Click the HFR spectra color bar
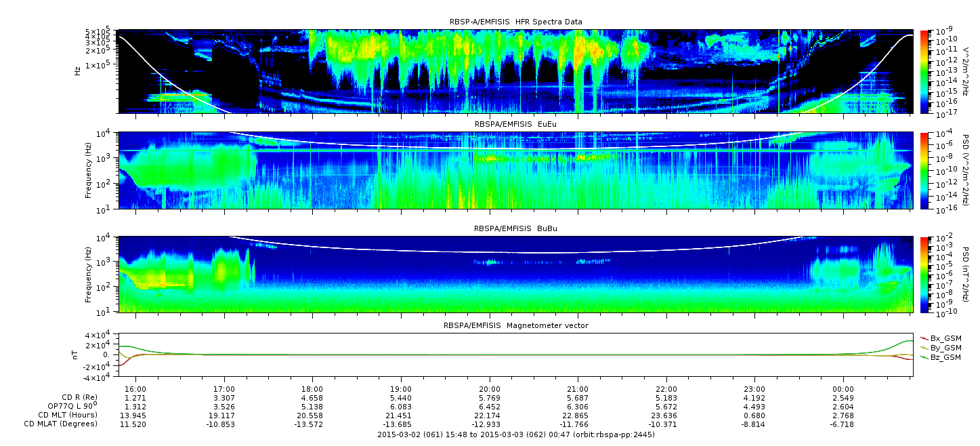 point(924,71)
